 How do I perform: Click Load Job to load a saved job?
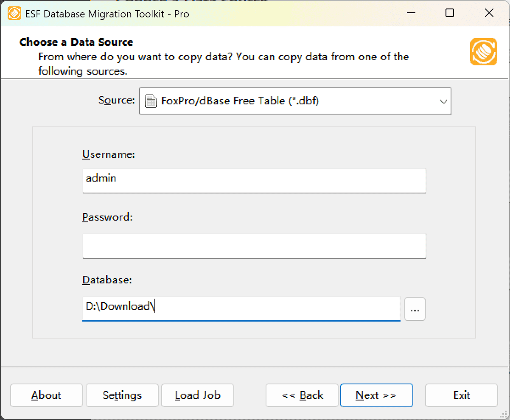197,395
